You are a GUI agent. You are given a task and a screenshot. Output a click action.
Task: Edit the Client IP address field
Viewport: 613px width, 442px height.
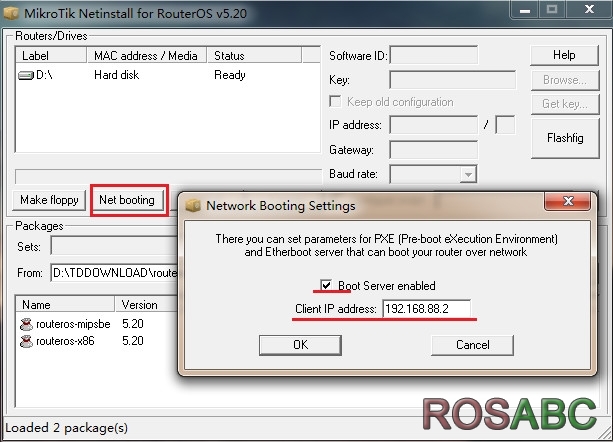point(427,309)
